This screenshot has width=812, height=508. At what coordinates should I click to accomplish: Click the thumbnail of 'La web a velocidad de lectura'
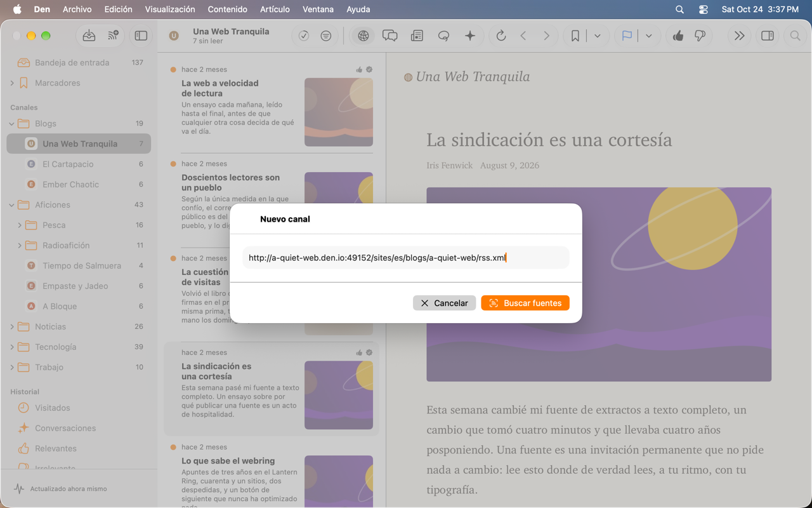click(x=339, y=112)
